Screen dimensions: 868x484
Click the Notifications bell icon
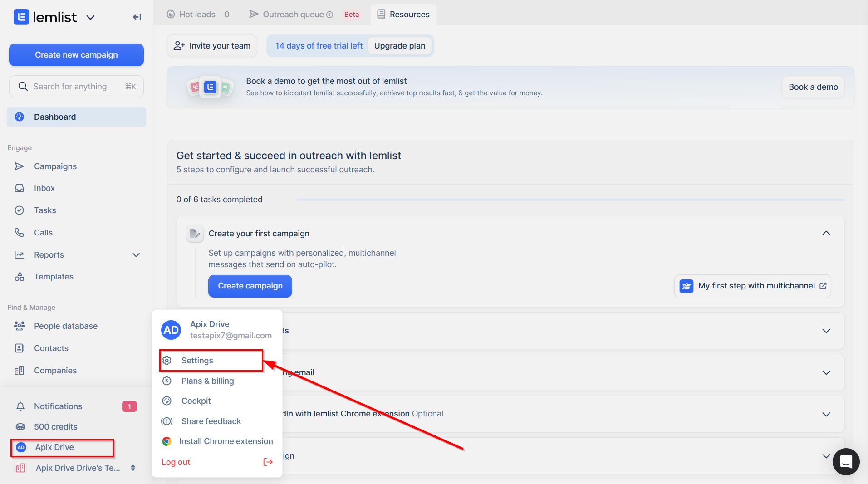tap(20, 406)
